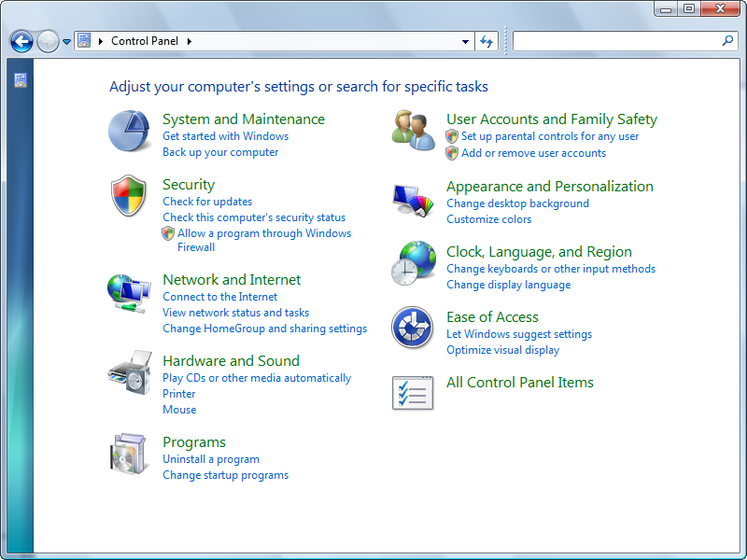Click the Refresh icon in the address bar

(x=486, y=40)
